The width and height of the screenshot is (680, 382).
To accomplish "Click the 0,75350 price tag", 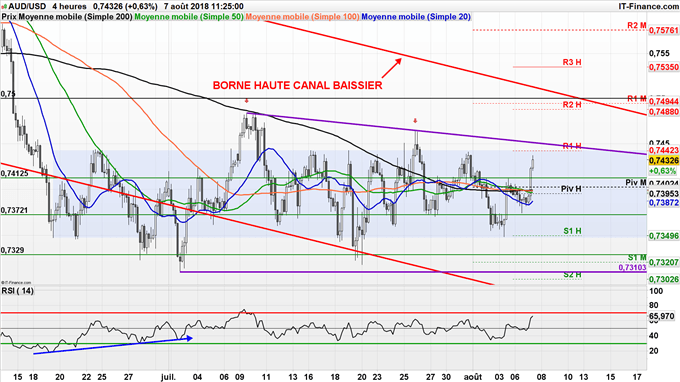I will click(x=663, y=67).
